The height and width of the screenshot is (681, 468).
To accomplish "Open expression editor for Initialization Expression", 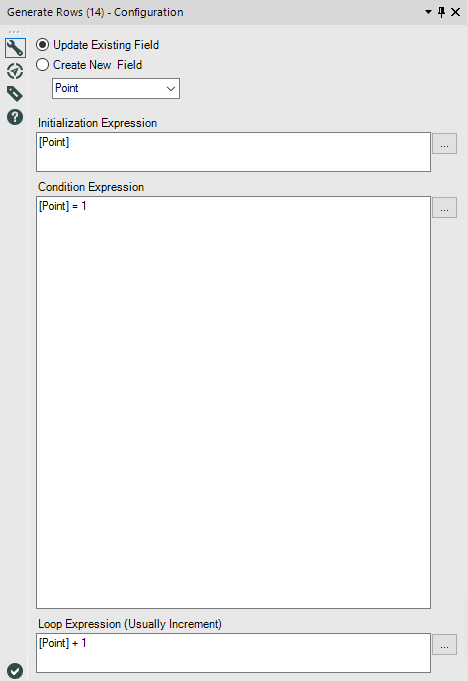I will 444,144.
